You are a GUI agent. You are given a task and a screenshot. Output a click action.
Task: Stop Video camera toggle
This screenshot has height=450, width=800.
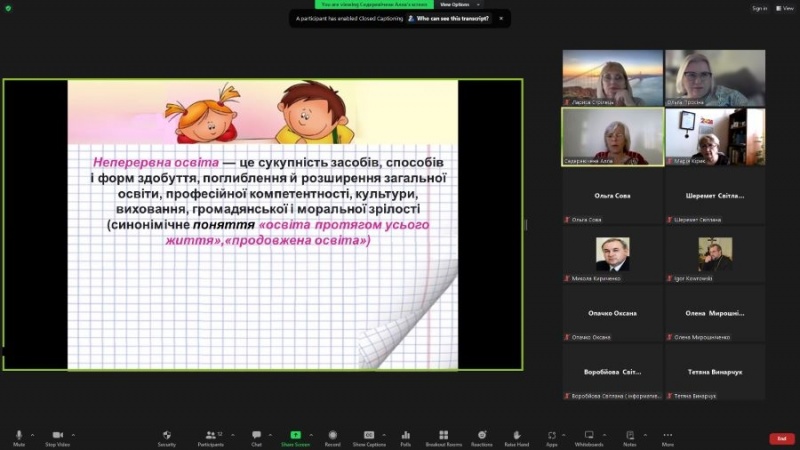(57, 437)
